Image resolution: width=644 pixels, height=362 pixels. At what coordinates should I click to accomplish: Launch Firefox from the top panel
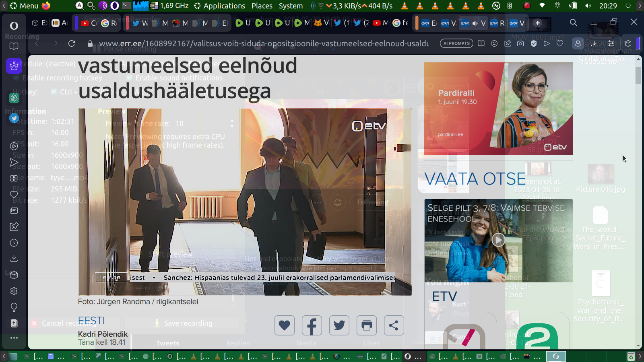[46, 6]
